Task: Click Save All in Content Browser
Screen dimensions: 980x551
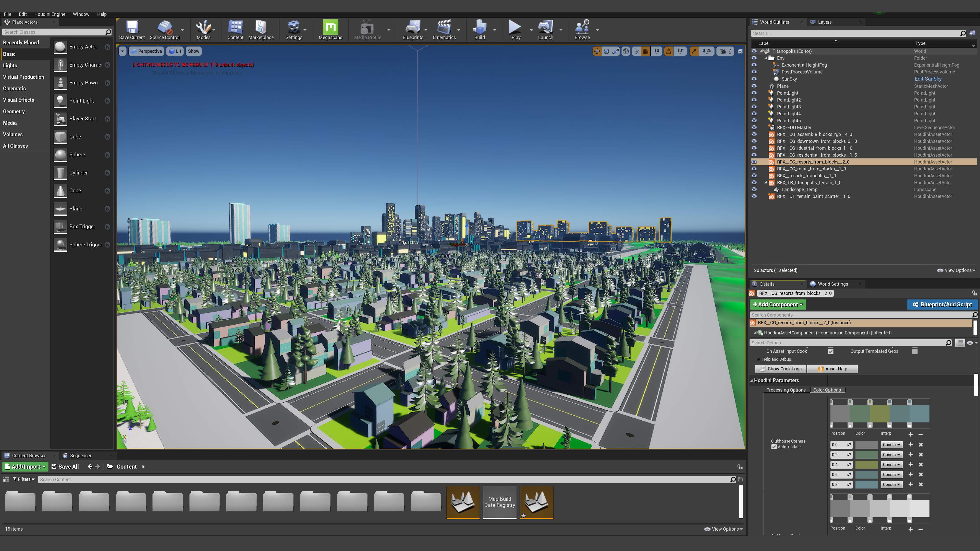Action: (x=65, y=467)
